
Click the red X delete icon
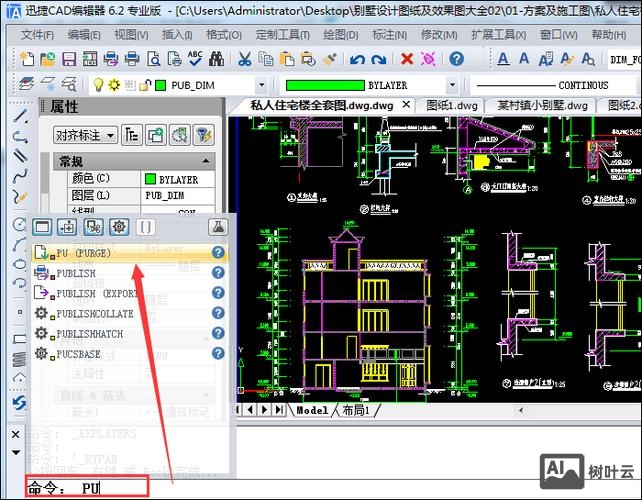point(407,59)
